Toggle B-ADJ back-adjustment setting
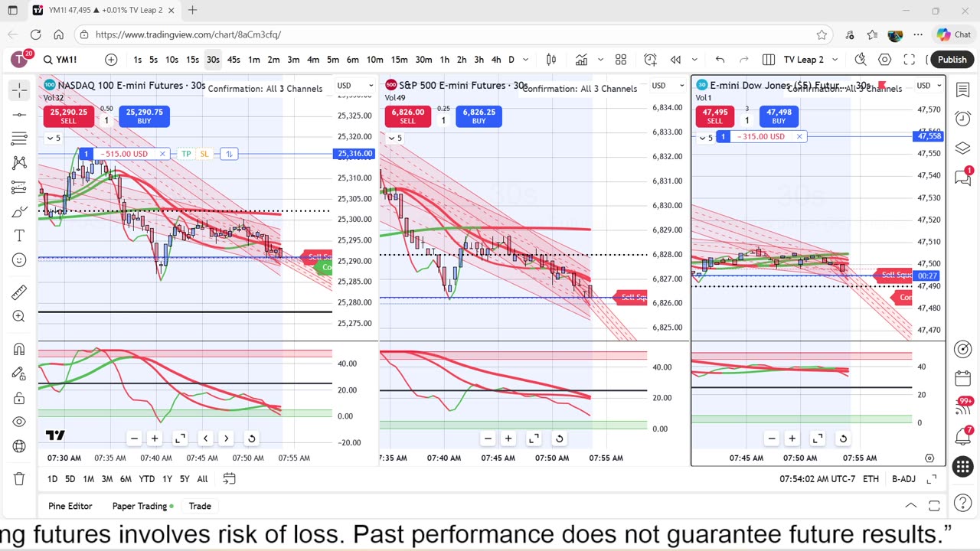The height and width of the screenshot is (551, 980). click(903, 479)
